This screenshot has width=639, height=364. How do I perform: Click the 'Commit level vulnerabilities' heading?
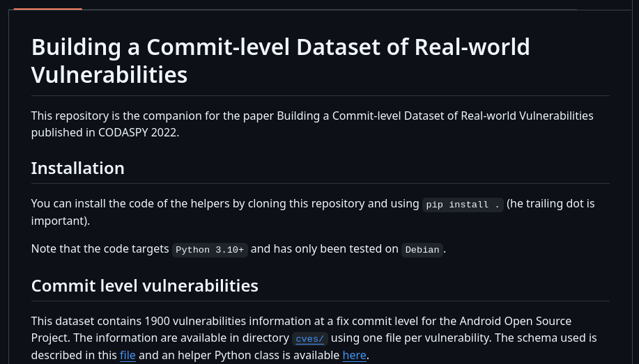(x=145, y=286)
